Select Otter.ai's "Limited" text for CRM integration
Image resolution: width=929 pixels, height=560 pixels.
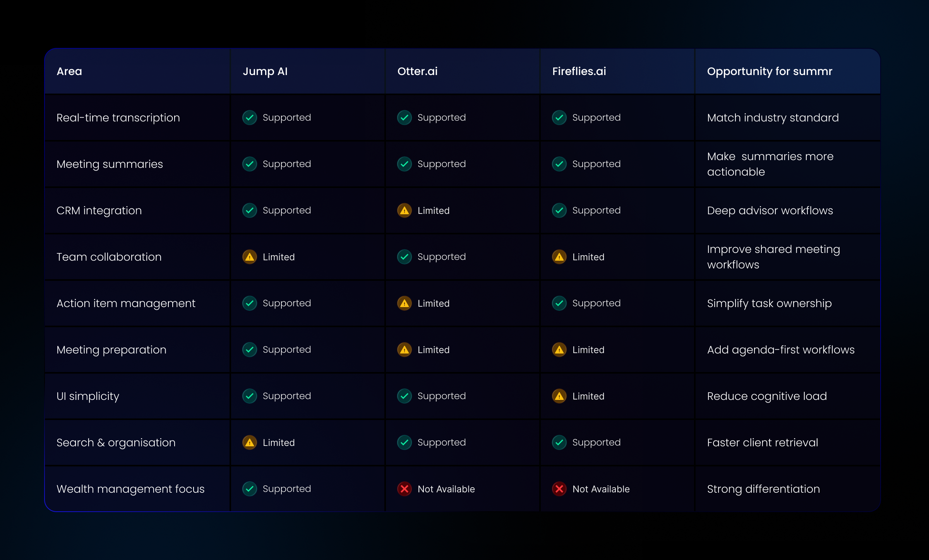point(434,211)
